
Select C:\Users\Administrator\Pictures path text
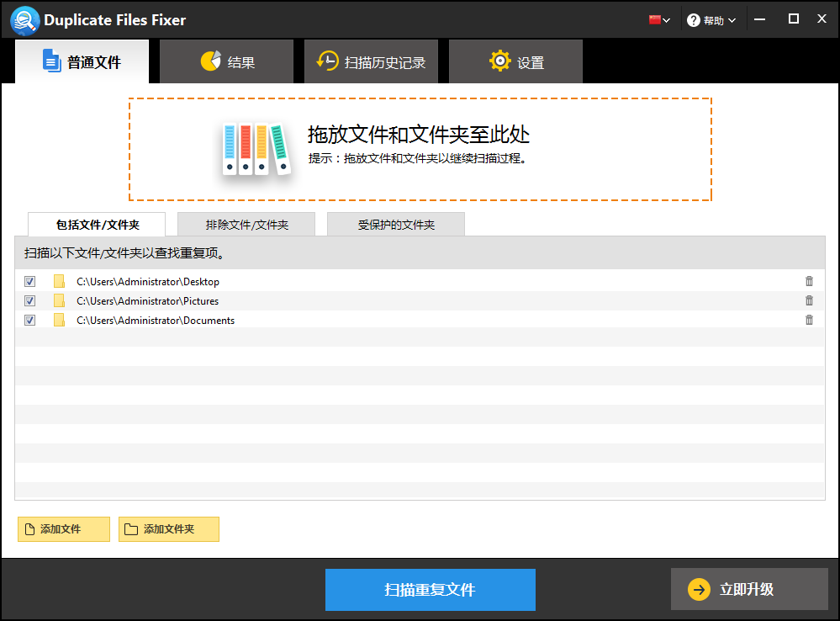[148, 301]
